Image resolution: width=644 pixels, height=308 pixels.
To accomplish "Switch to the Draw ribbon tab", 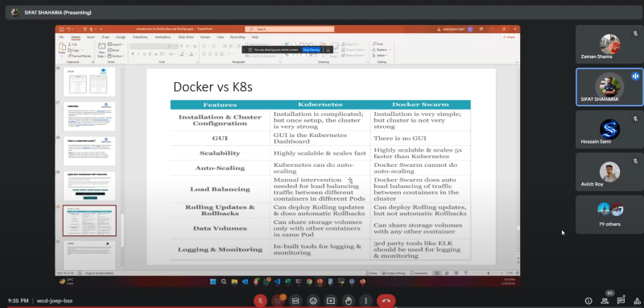I will tap(105, 37).
